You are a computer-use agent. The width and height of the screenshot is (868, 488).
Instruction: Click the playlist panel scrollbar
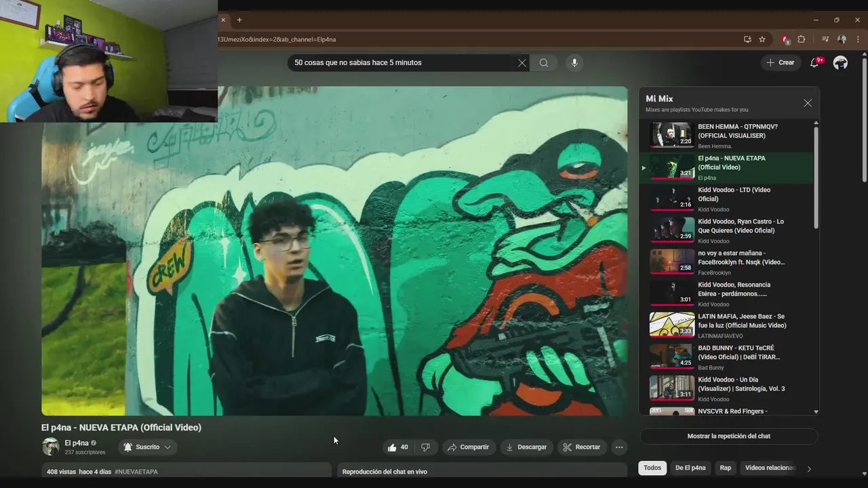click(x=816, y=178)
